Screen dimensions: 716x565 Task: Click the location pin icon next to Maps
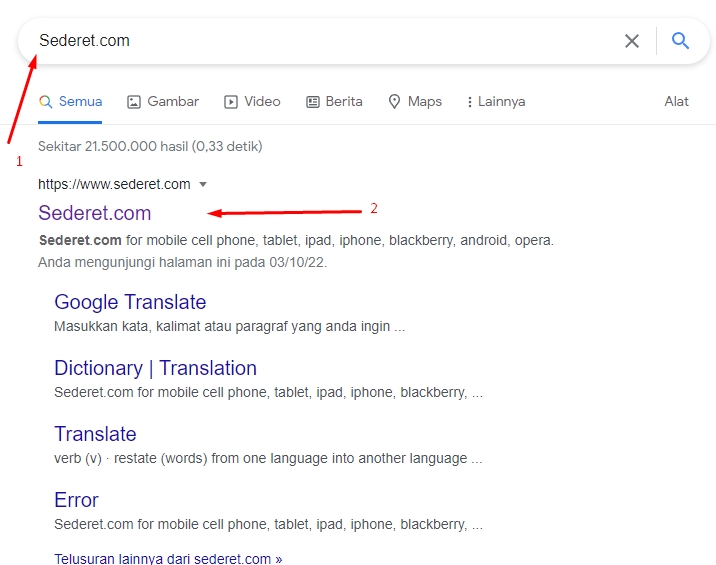[394, 101]
